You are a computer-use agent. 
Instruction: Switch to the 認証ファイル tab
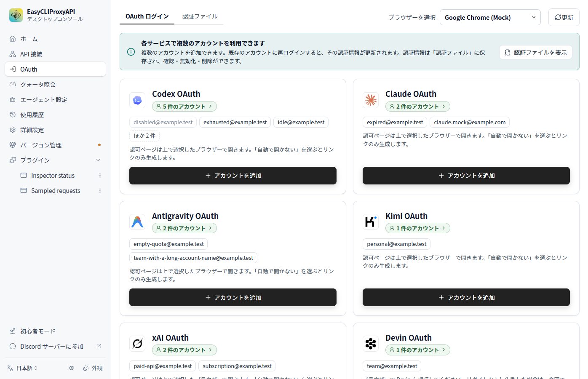point(200,16)
